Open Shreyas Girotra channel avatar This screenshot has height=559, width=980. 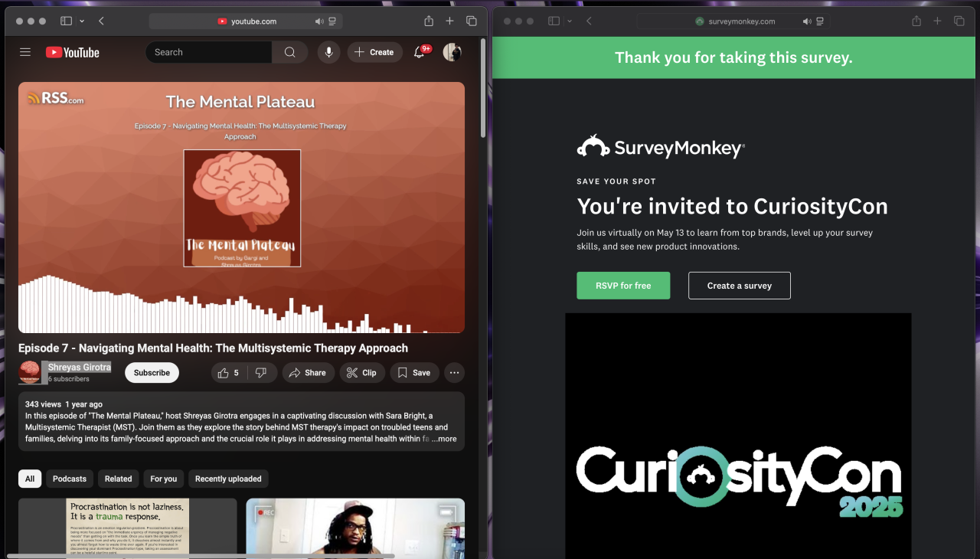tap(30, 372)
